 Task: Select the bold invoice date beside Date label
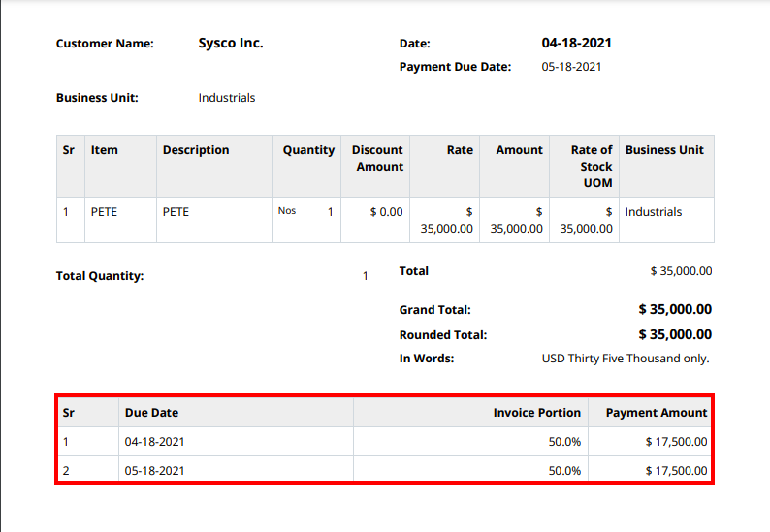(576, 44)
